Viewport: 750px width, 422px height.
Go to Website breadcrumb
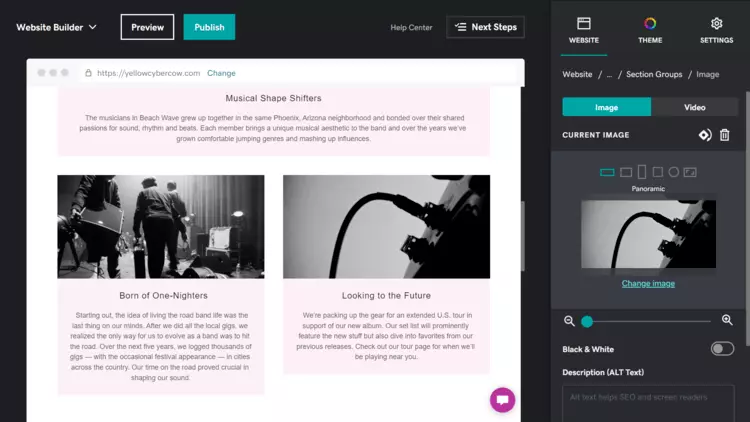[577, 74]
